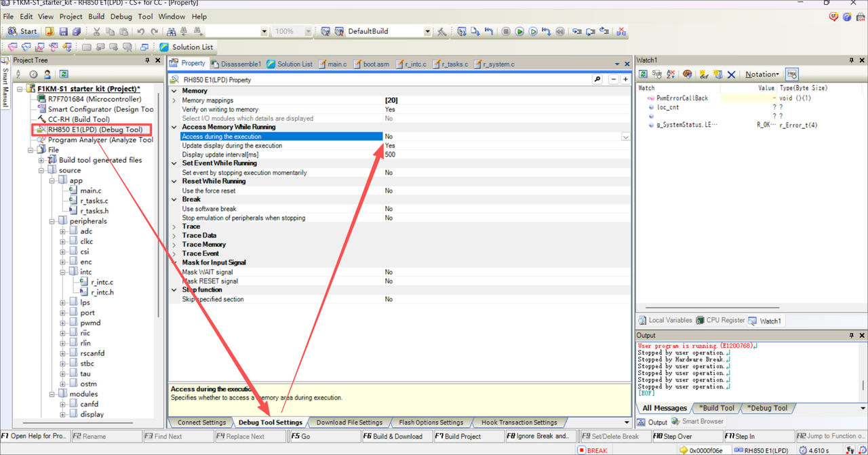Image resolution: width=868 pixels, height=455 pixels.
Task: Expand the Trace Memory property section
Action: [174, 245]
